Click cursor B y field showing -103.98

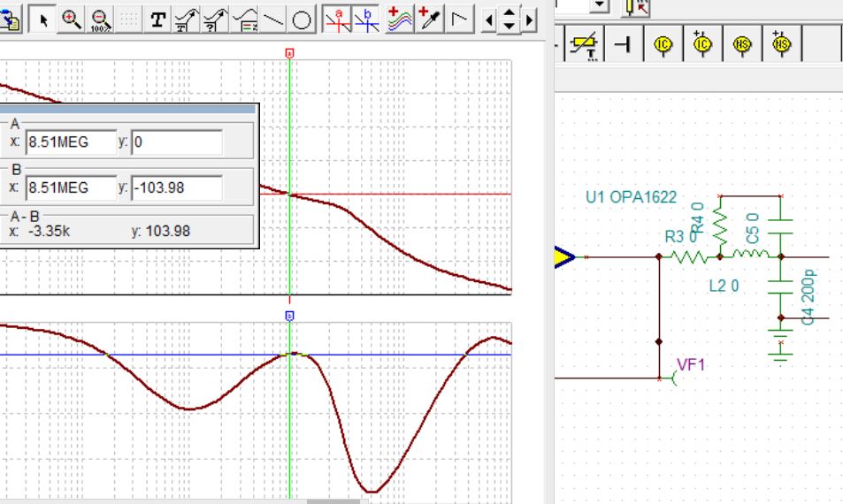[176, 188]
